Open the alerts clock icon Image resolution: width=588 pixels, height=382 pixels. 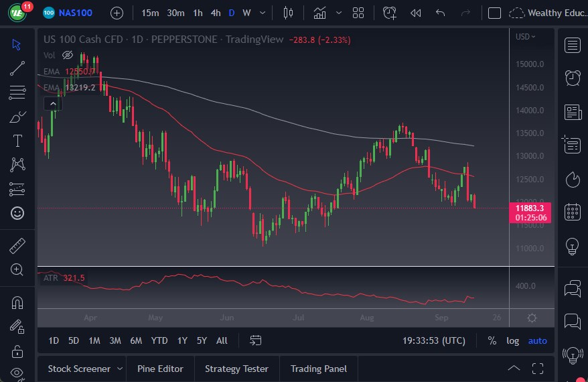coord(572,78)
